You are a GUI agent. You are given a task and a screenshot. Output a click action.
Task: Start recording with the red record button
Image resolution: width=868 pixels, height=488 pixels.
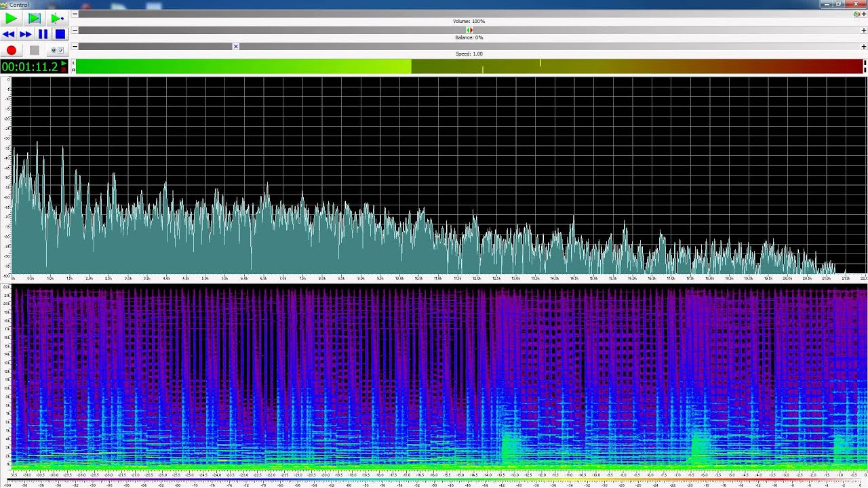pyautogui.click(x=11, y=50)
